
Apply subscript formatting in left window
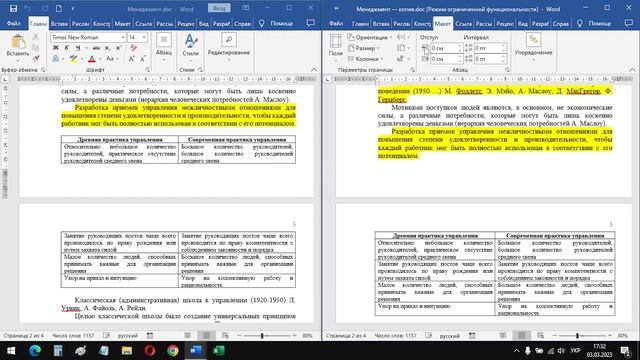click(107, 48)
